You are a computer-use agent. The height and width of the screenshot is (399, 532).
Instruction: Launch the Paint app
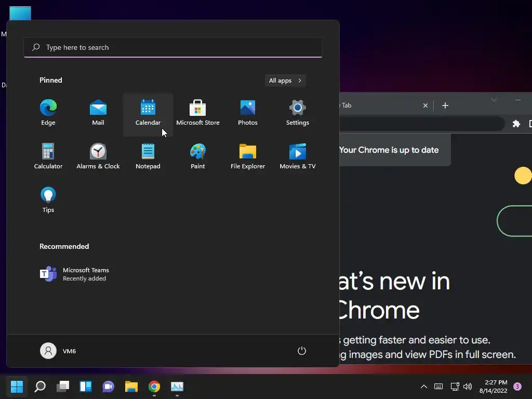(198, 157)
